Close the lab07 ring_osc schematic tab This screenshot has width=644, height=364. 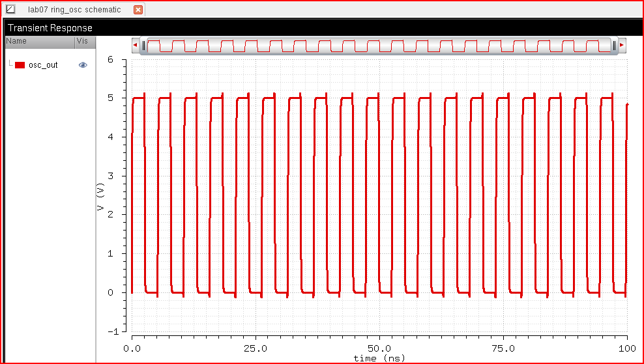[138, 10]
